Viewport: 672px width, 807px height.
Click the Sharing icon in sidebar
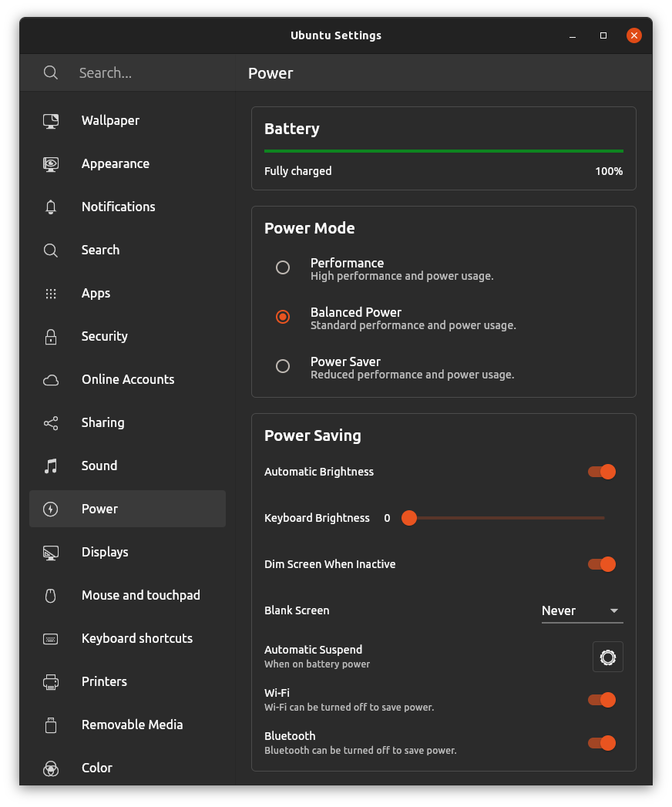click(50, 423)
